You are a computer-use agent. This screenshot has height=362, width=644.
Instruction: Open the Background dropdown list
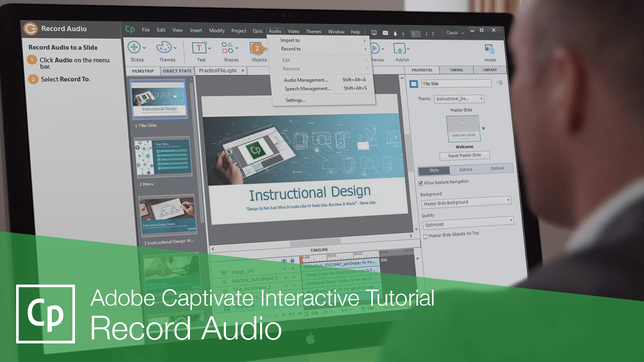(x=466, y=202)
